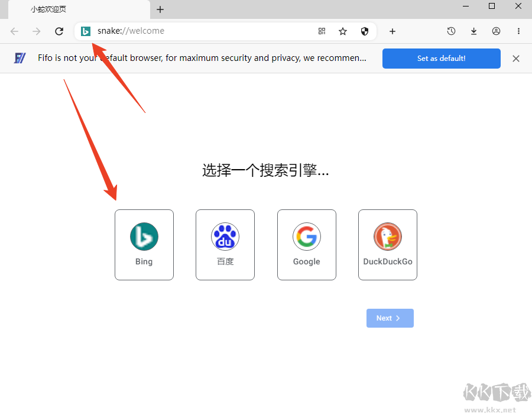Choose Bing as the search engine
This screenshot has height=414, width=532.
pyautogui.click(x=144, y=245)
